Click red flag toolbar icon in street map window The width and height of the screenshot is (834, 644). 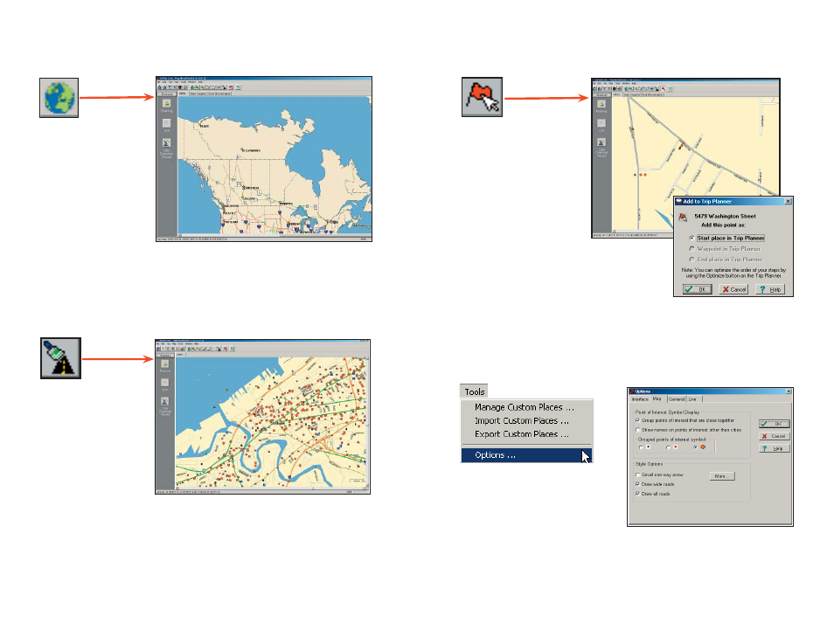663,89
